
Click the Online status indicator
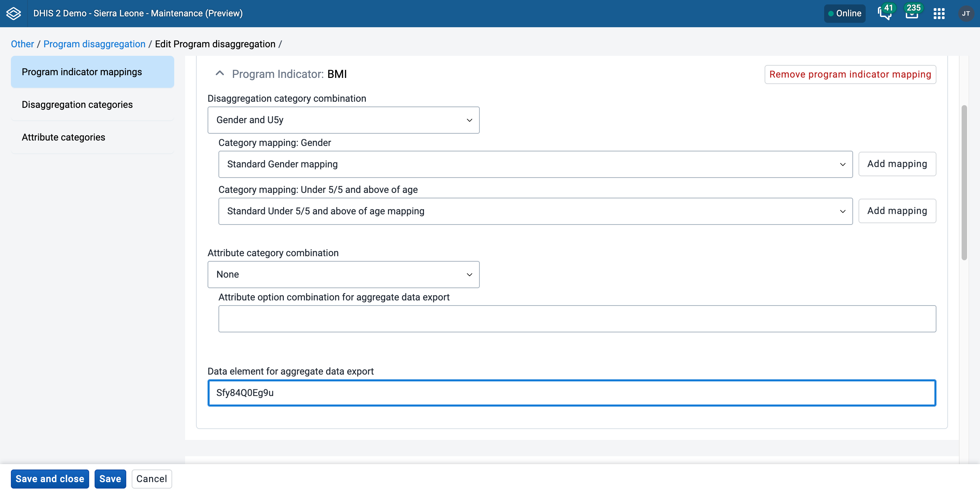(845, 14)
